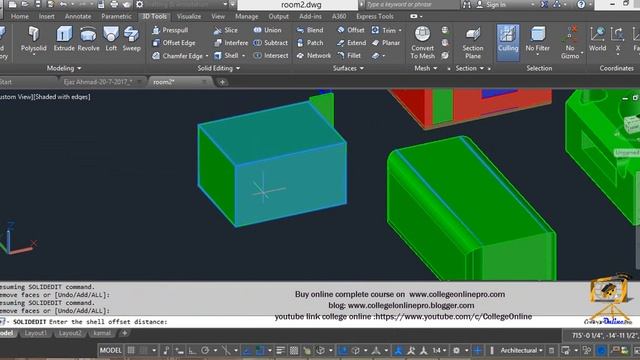Run the Interfere check tool
Image resolution: width=640 pixels, height=360 pixels.
(231, 42)
